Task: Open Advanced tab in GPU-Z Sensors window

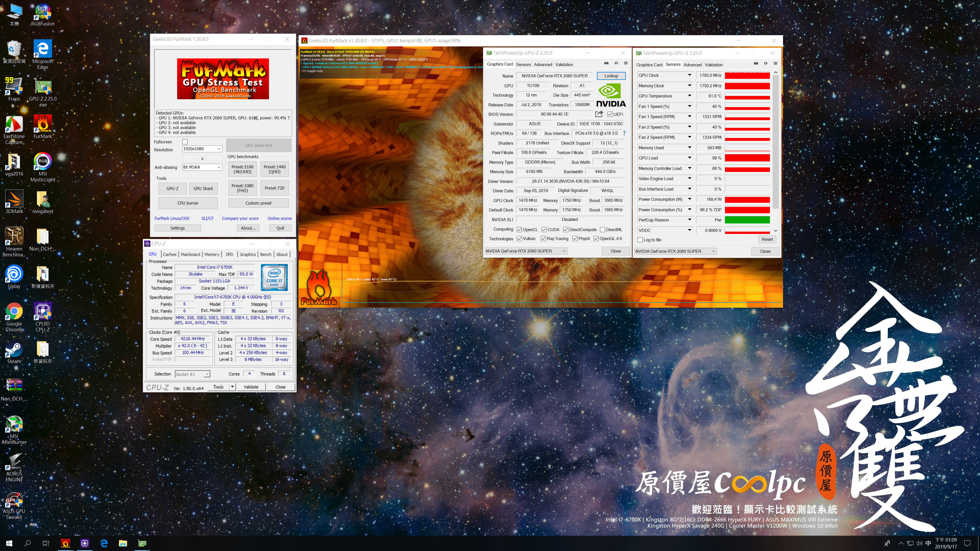Action: tap(692, 65)
